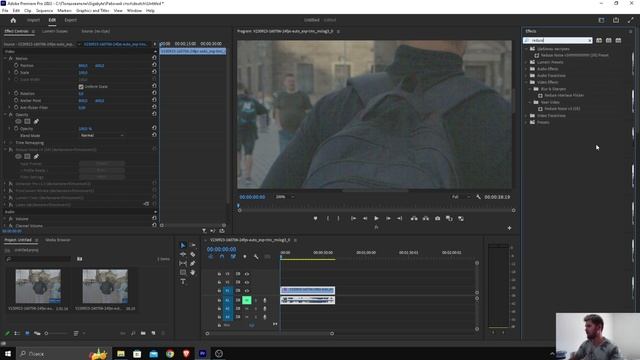The height and width of the screenshot is (360, 640).
Task: Toggle the green mute button on A1
Action: 247,300
